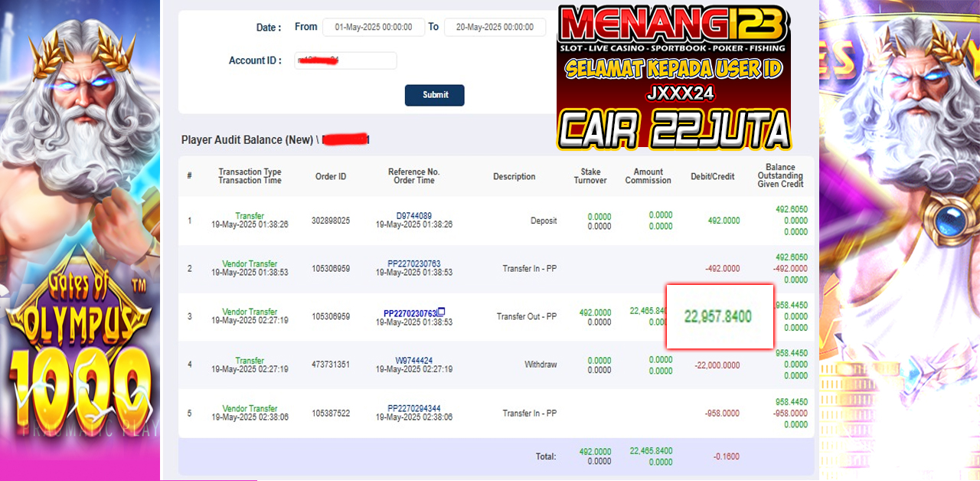The image size is (980, 481).
Task: Click the Submit button
Action: coord(435,95)
